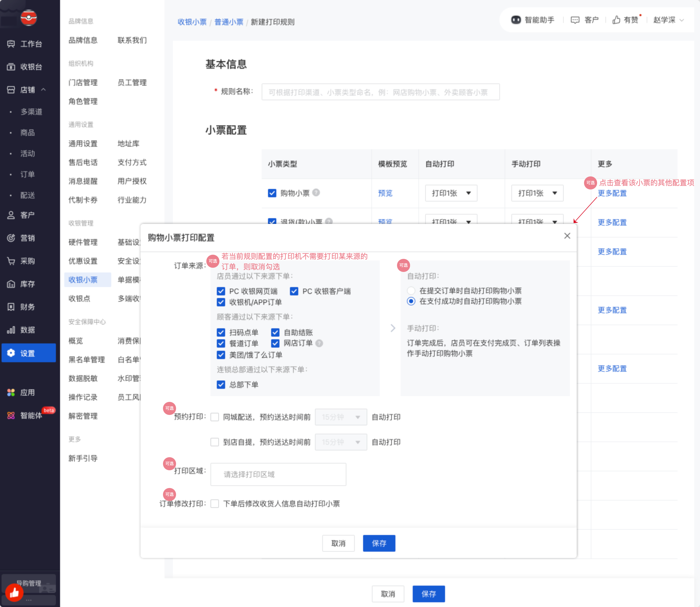Click the 预览 link for 购物小票

click(x=385, y=193)
